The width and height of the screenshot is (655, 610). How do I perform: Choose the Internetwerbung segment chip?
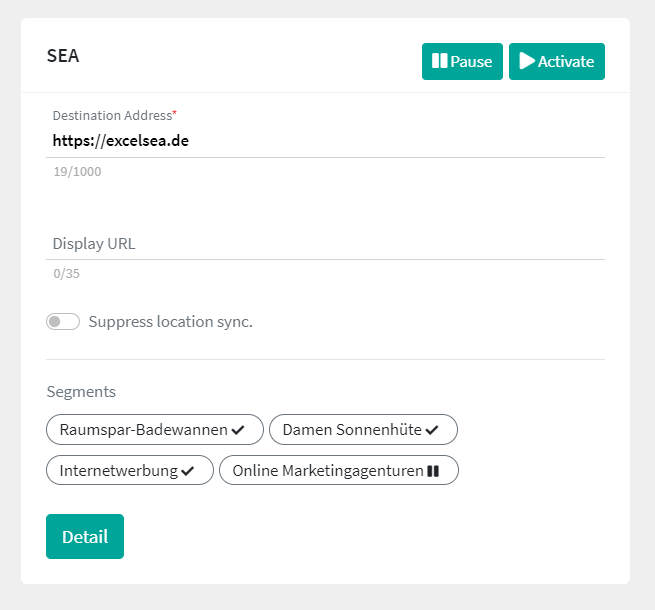[119, 471]
